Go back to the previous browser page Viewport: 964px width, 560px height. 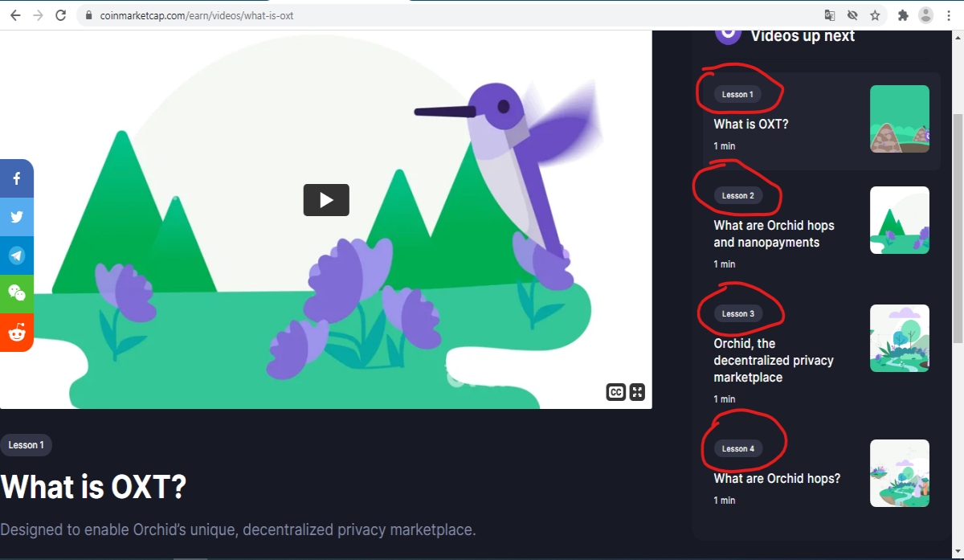pos(15,15)
